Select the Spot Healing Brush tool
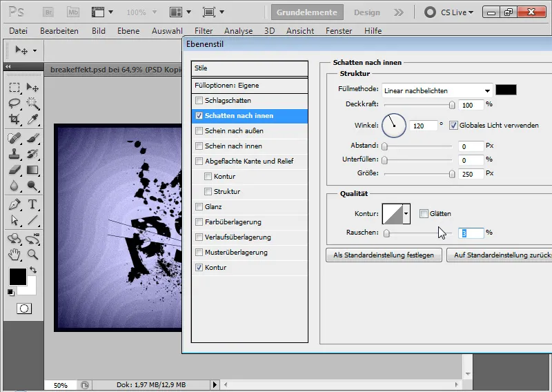The height and width of the screenshot is (392, 552). click(14, 138)
